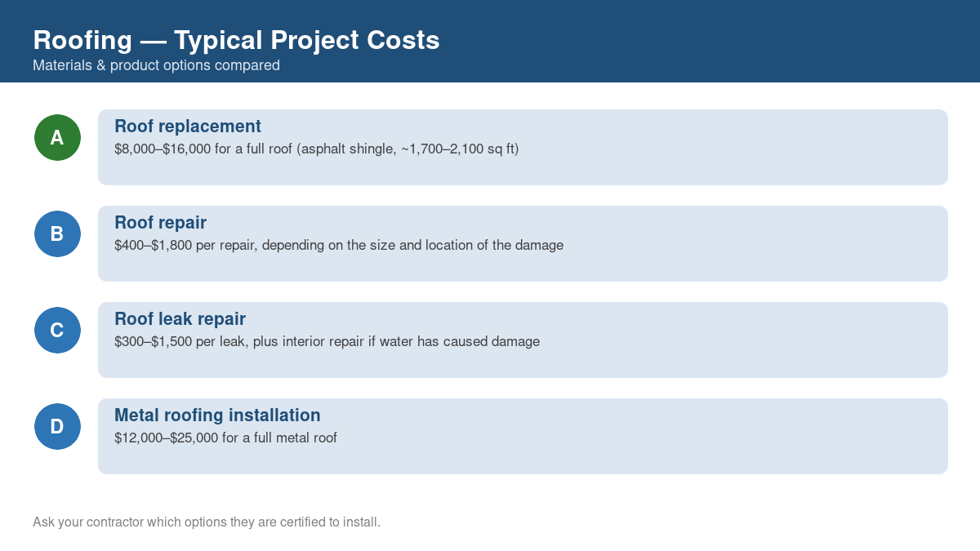Viewport: 980px width, 551px height.
Task: Select the blue circle labeled D
Action: (x=57, y=426)
